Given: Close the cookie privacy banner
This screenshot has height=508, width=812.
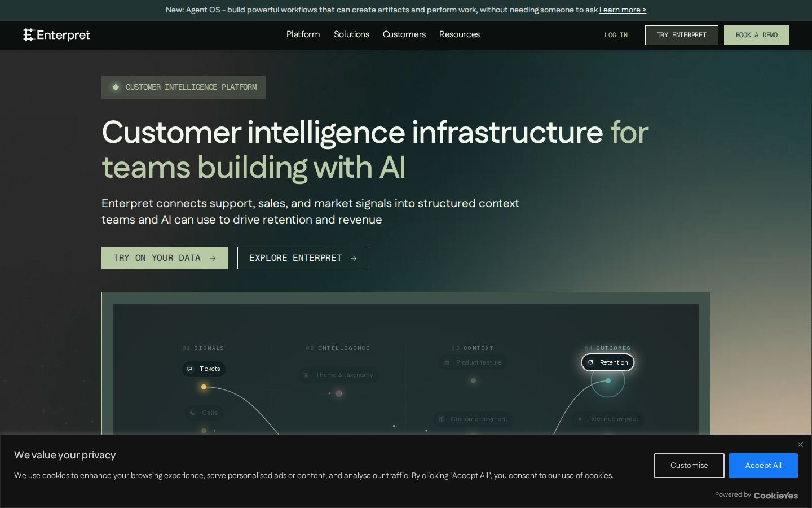Looking at the screenshot, I should tap(800, 445).
